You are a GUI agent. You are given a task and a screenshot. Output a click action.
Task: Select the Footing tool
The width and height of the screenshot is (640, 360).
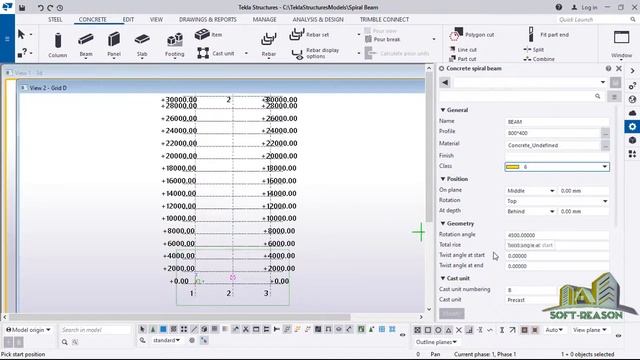pos(175,45)
